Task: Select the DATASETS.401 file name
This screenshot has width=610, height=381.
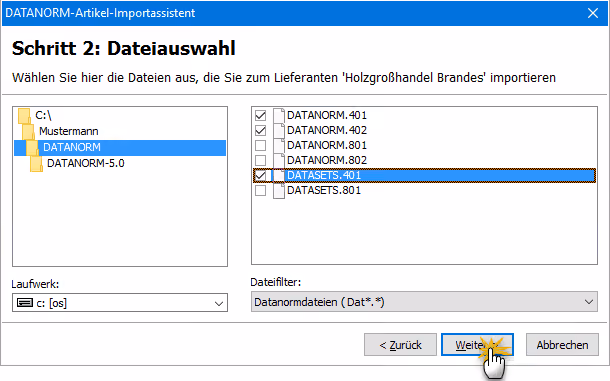Action: 324,176
